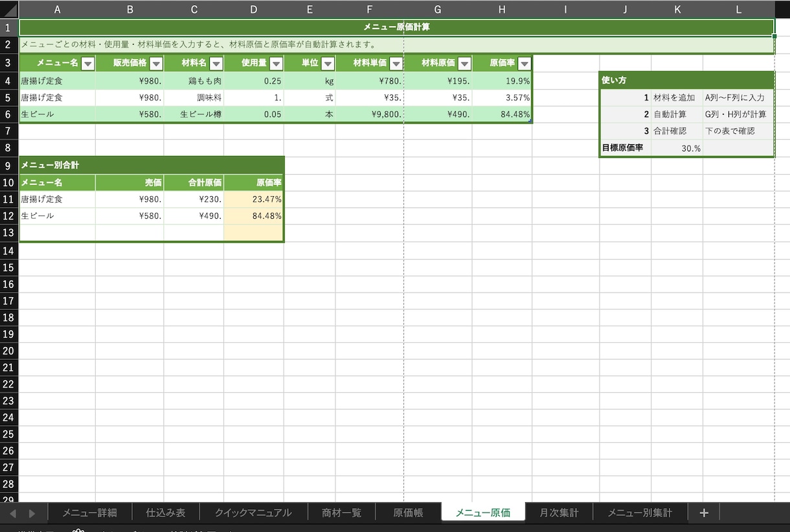The height and width of the screenshot is (532, 790).
Task: Click the next sheet navigation arrow
Action: click(x=32, y=513)
